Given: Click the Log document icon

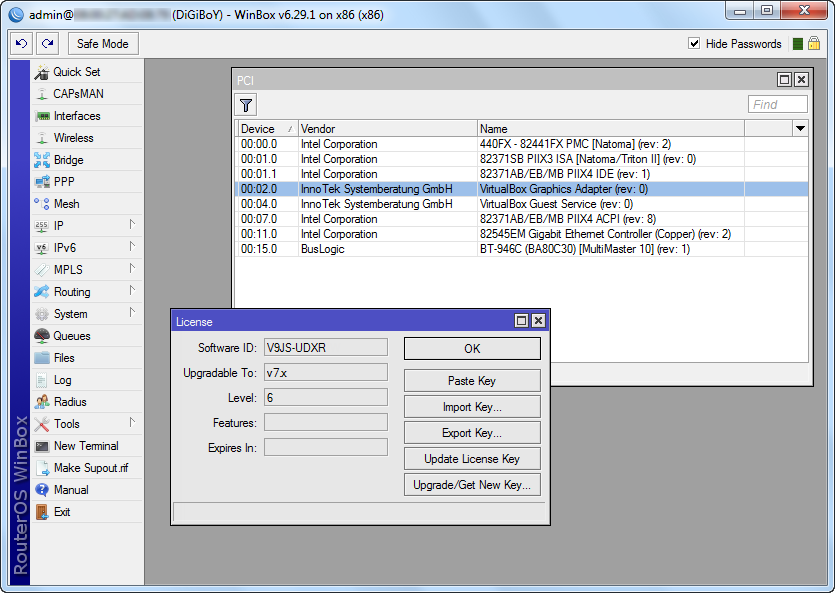Looking at the screenshot, I should click(42, 380).
